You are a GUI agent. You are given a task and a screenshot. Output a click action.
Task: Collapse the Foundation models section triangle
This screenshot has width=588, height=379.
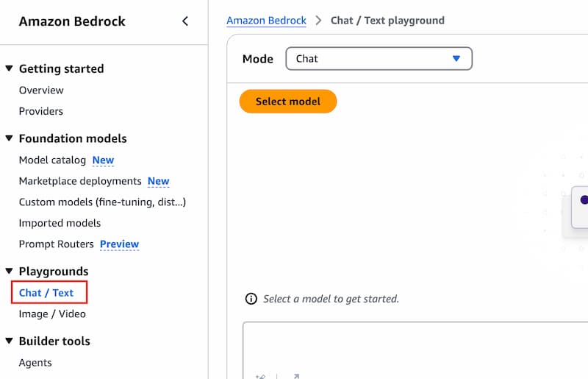tap(10, 138)
